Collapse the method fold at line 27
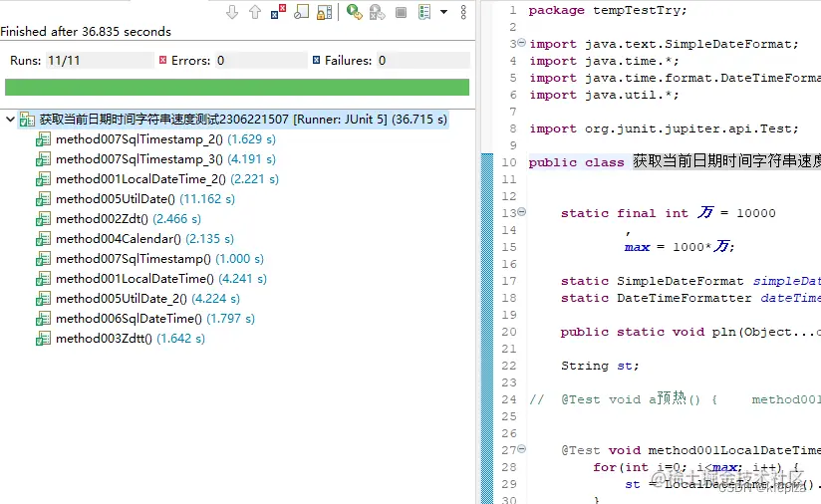The image size is (821, 504). [521, 449]
